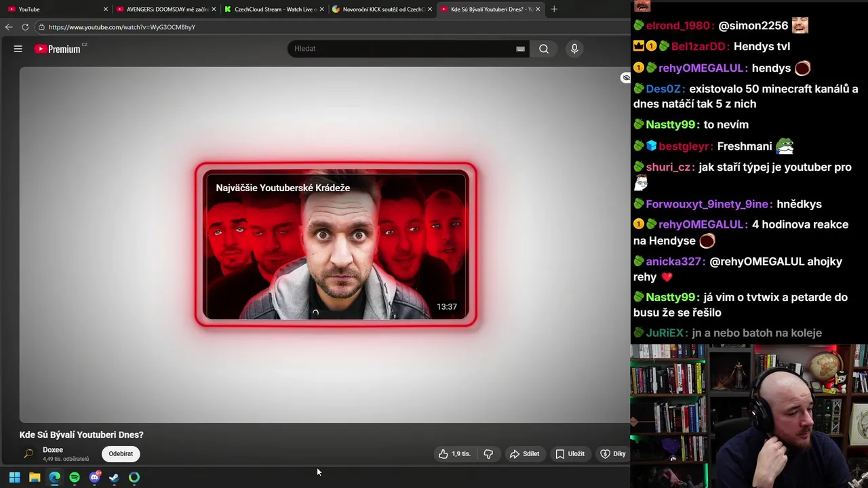Dislike the video with thumbs down
This screenshot has width=868, height=488.
pos(488,454)
